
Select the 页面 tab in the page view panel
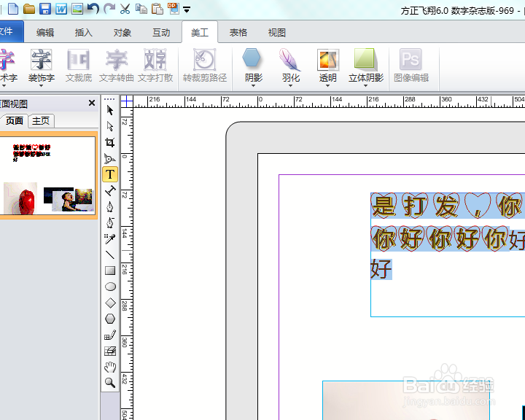pyautogui.click(x=14, y=120)
